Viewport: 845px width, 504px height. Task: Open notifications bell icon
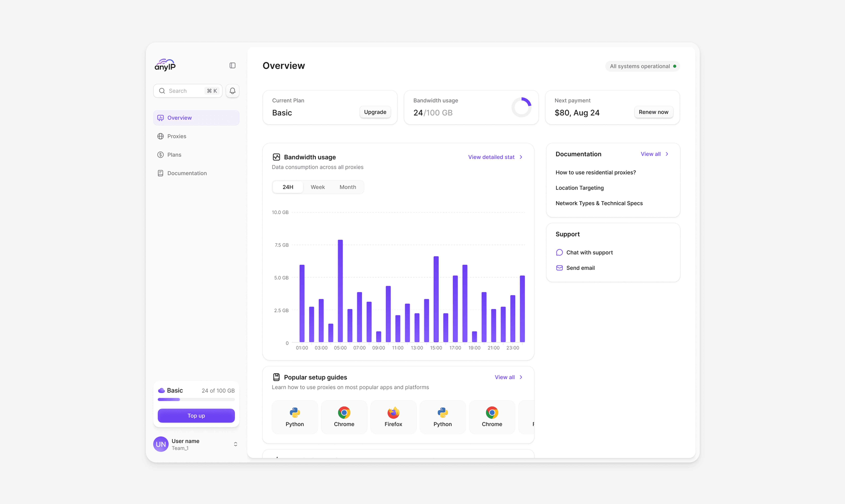tap(232, 91)
